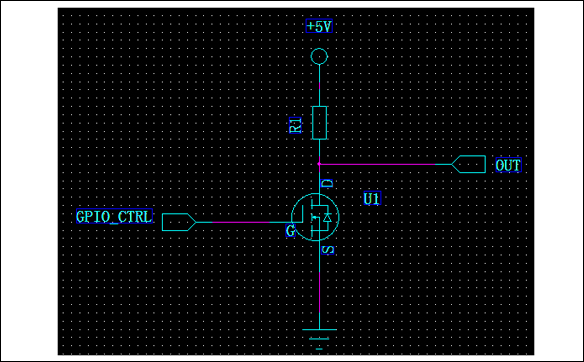The height and width of the screenshot is (362, 584).
Task: Select wire between +5V terminal and R1
Action: pos(319,86)
